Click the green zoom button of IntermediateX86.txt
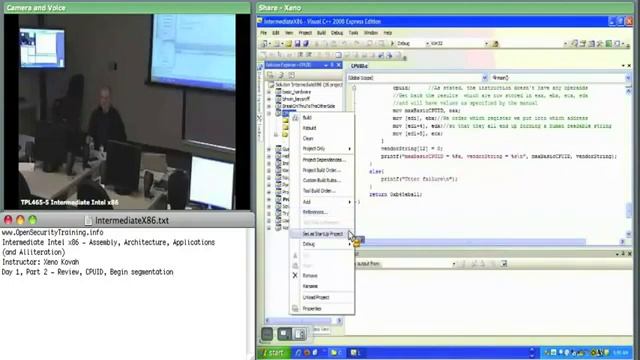 point(33,220)
